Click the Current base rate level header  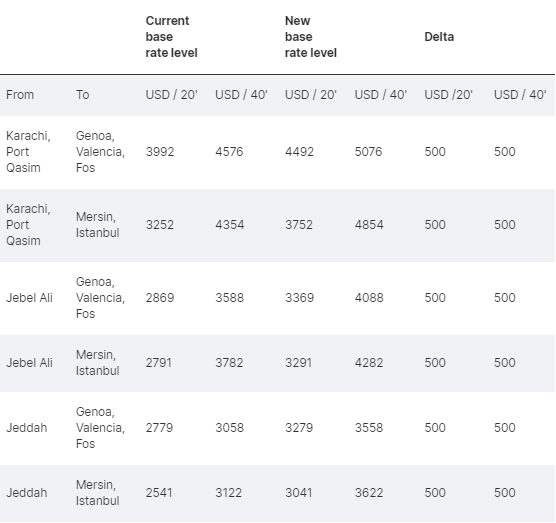(x=171, y=37)
